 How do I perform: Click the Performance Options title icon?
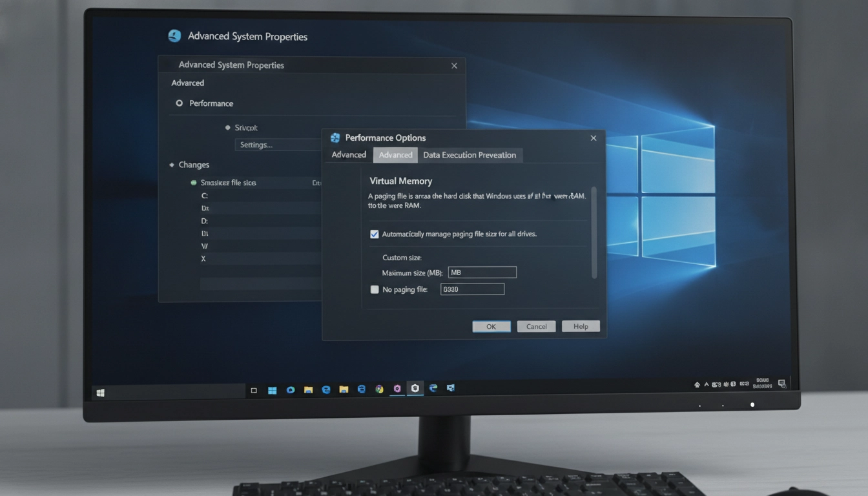(335, 138)
